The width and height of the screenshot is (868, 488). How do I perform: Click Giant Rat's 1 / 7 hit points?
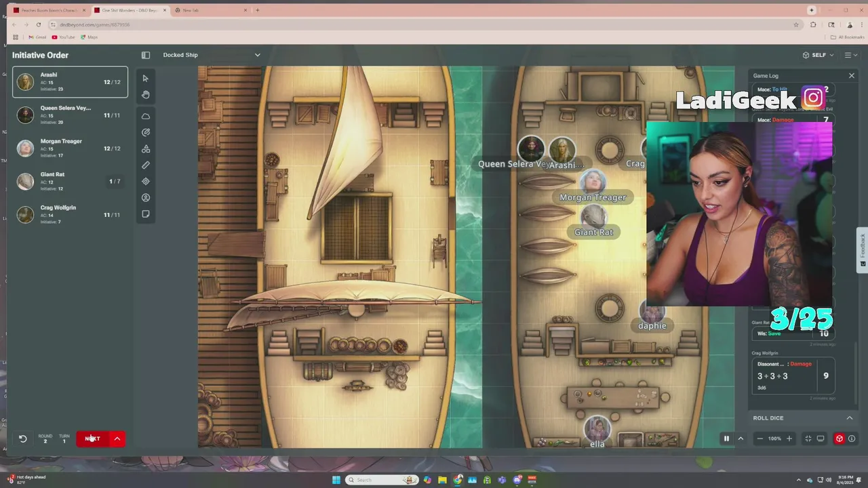pyautogui.click(x=115, y=182)
